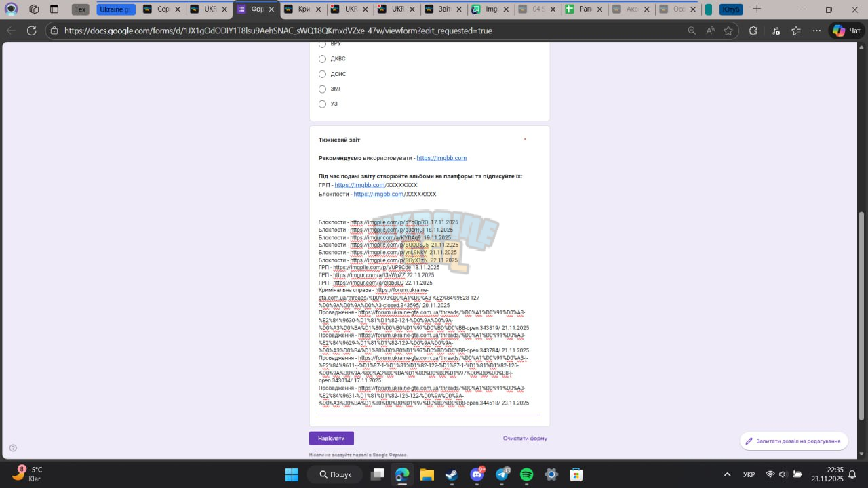Open Discord from the taskbar
This screenshot has width=868, height=488.
477,474
